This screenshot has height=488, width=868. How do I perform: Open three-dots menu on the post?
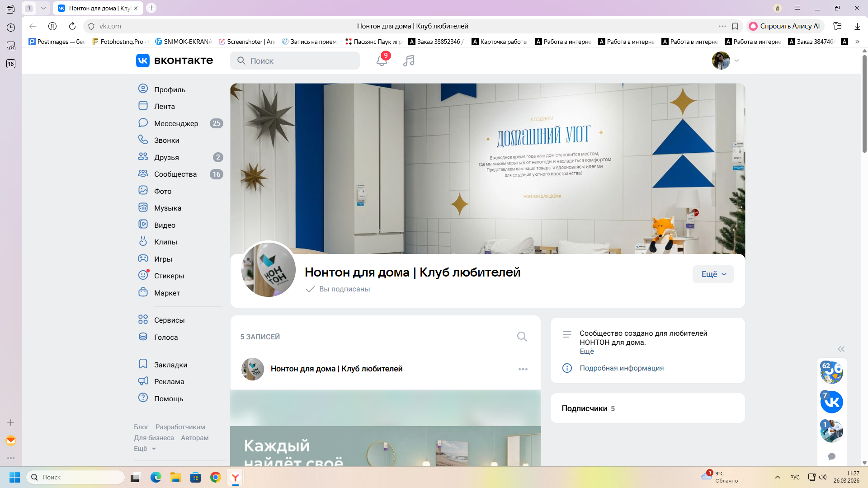click(x=523, y=369)
